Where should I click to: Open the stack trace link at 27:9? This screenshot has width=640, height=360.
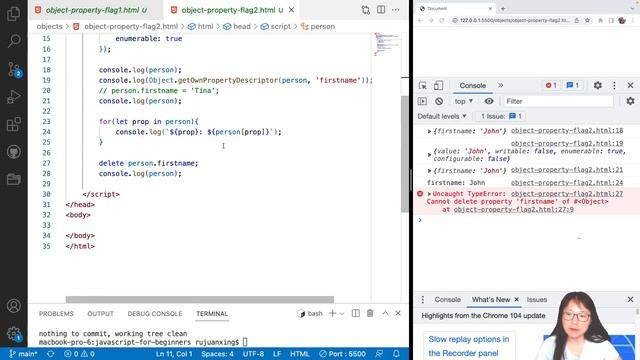click(x=513, y=209)
